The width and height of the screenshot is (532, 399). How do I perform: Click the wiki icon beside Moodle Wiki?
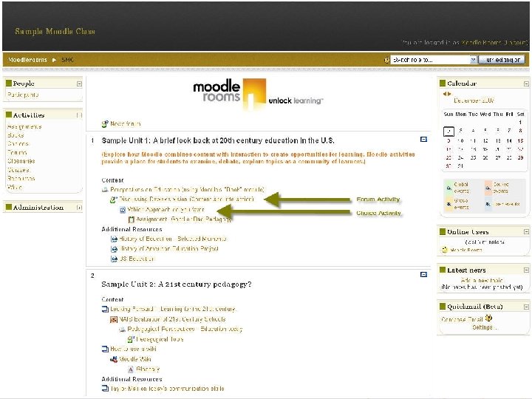(x=114, y=359)
